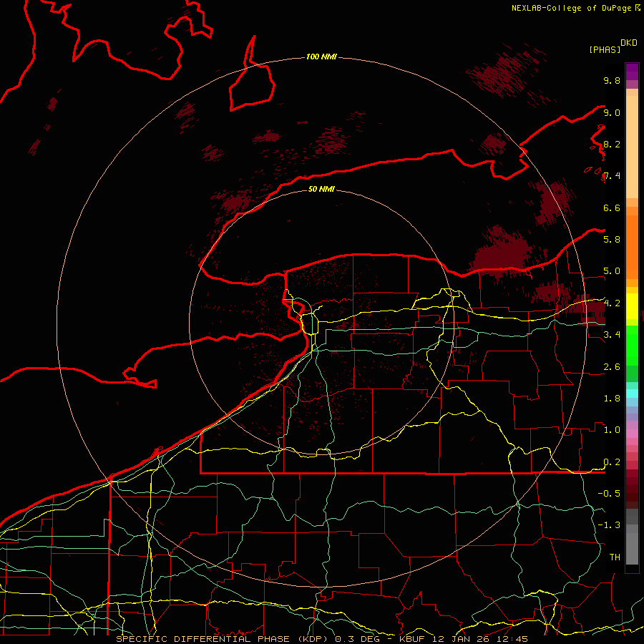Click the SPECIFIC DIFFERENTIAL PHASE (KDP) caption text
Viewport: 644px width, 644px height.
click(x=223, y=639)
